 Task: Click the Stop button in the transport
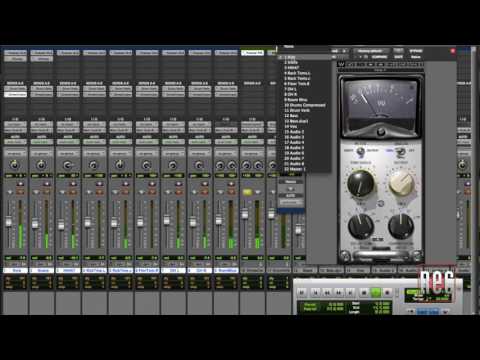coord(364,292)
